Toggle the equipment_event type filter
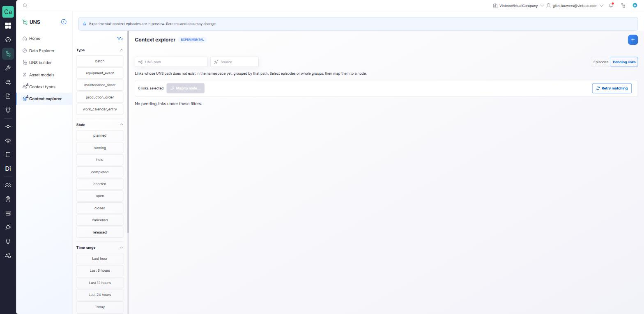This screenshot has height=314, width=644. pyautogui.click(x=100, y=73)
